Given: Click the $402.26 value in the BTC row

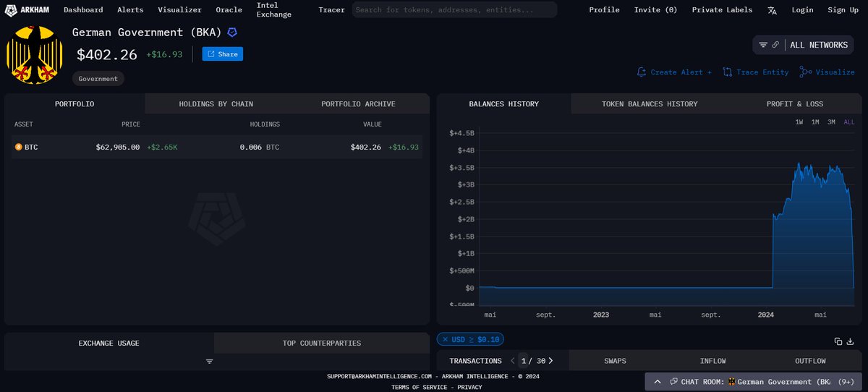Looking at the screenshot, I should (x=366, y=147).
